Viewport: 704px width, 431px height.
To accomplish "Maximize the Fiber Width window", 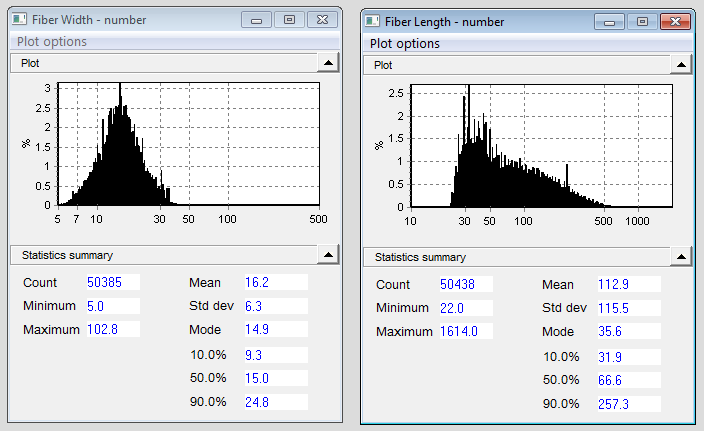I will point(289,19).
